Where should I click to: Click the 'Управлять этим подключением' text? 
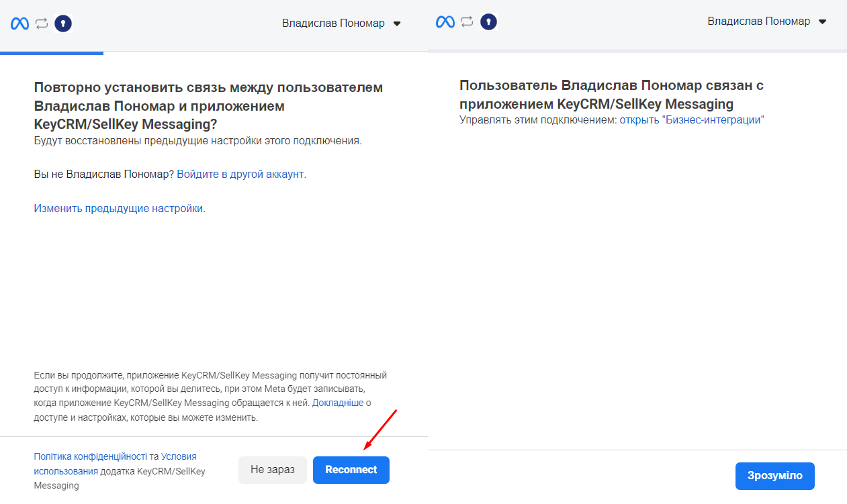[538, 119]
